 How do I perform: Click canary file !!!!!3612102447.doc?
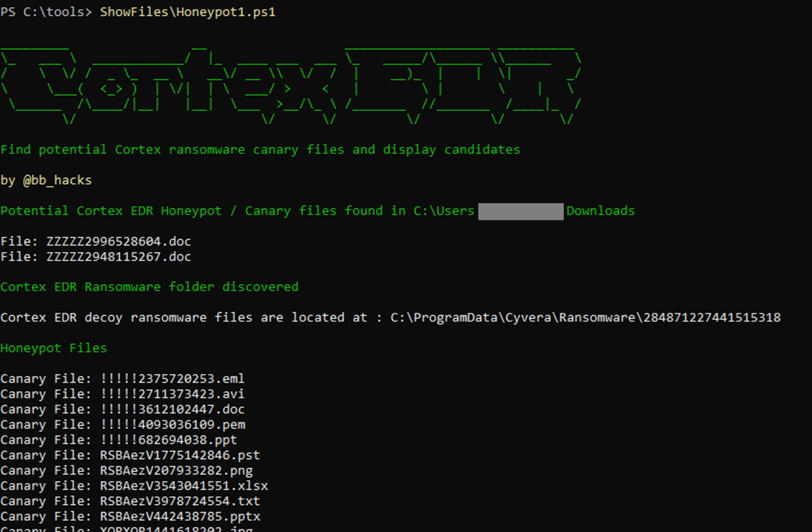pos(172,409)
